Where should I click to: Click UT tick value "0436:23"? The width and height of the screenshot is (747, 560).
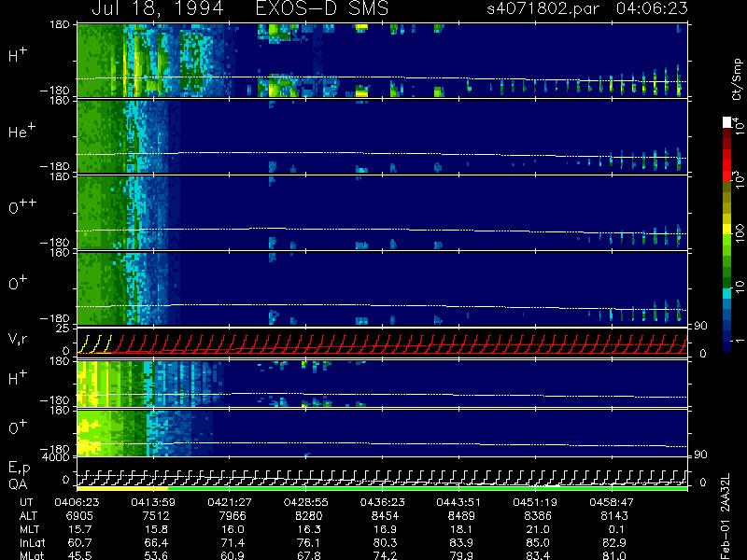382,502
